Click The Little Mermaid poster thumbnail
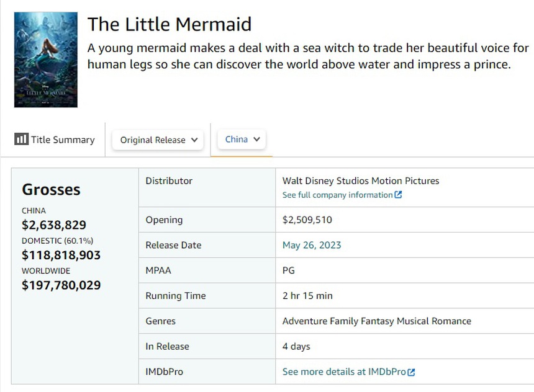The width and height of the screenshot is (534, 392). 46,60
